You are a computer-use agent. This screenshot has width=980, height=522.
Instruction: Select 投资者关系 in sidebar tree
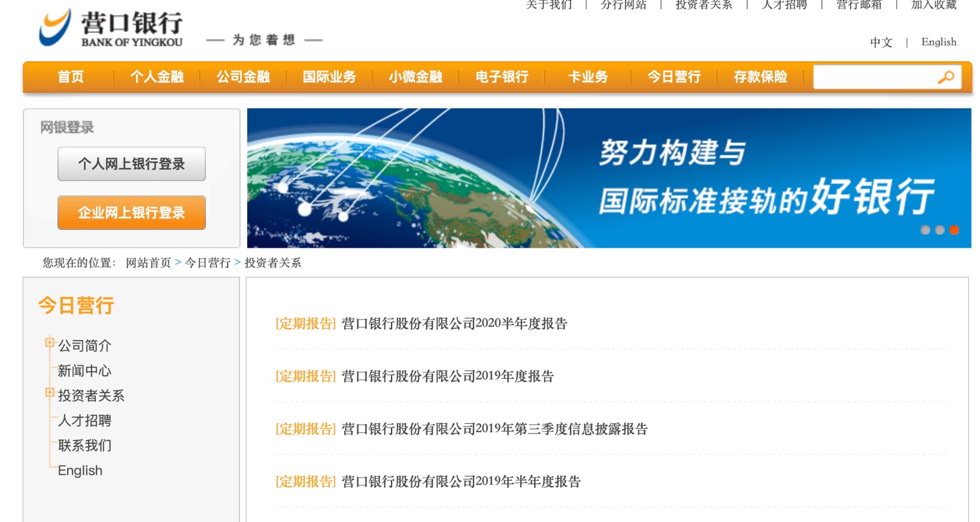pos(91,396)
